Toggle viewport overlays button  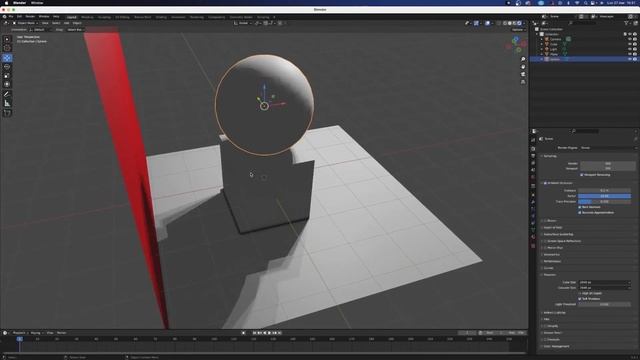(487, 23)
